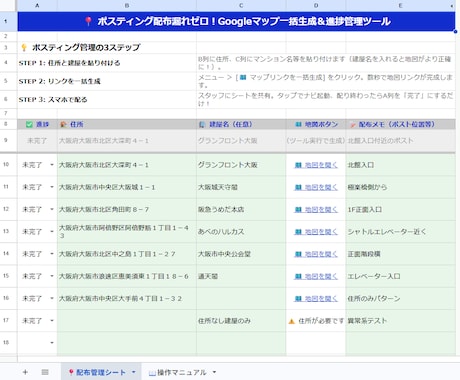Select empty address cell in row 18
460x380 pixels.
coord(127,343)
